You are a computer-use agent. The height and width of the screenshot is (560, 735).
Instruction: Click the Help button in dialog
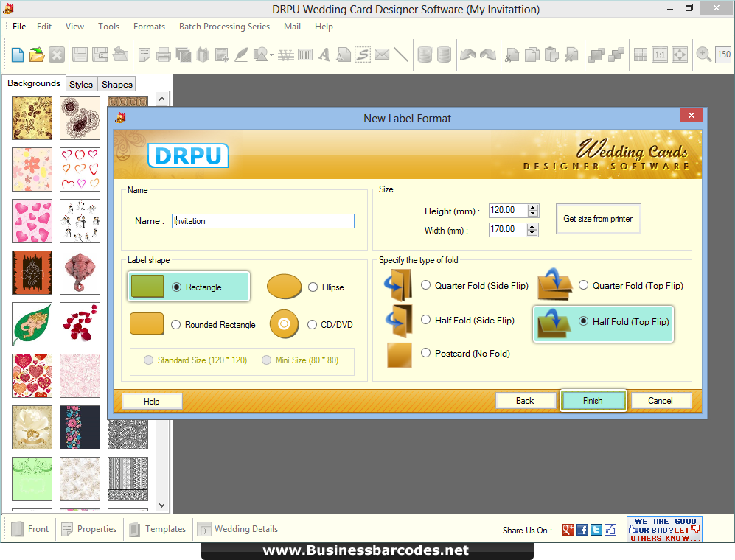[151, 401]
